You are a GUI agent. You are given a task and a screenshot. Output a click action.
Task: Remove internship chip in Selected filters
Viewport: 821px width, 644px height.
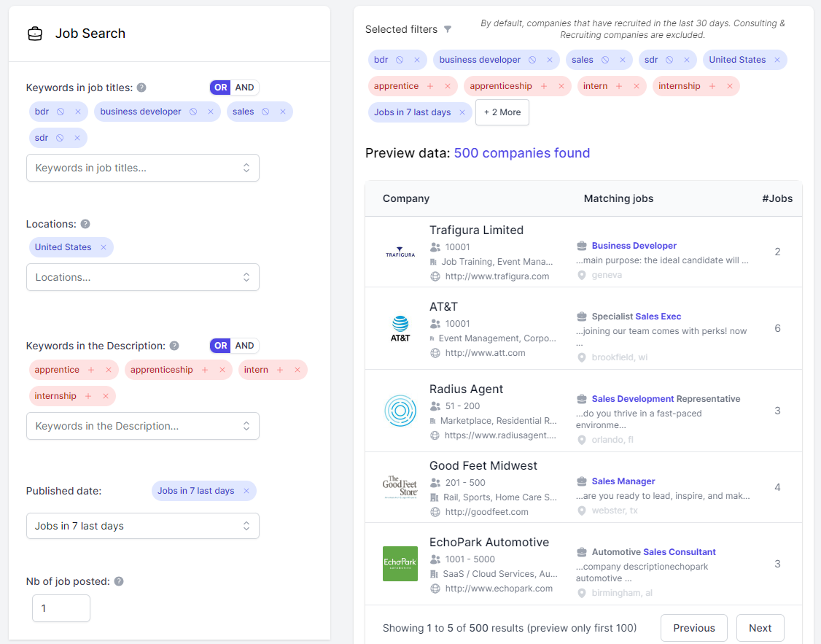point(730,86)
